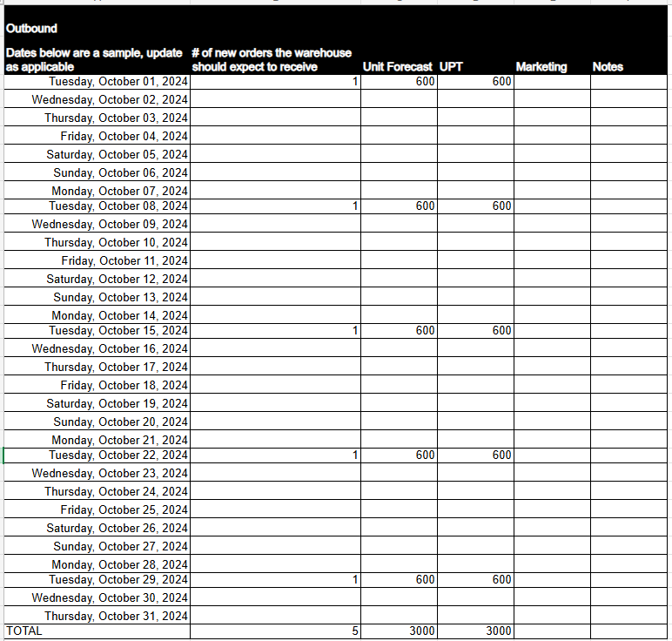Viewport: 672px width, 641px height.
Task: Click the empty Notes cell for October 31
Action: click(628, 616)
